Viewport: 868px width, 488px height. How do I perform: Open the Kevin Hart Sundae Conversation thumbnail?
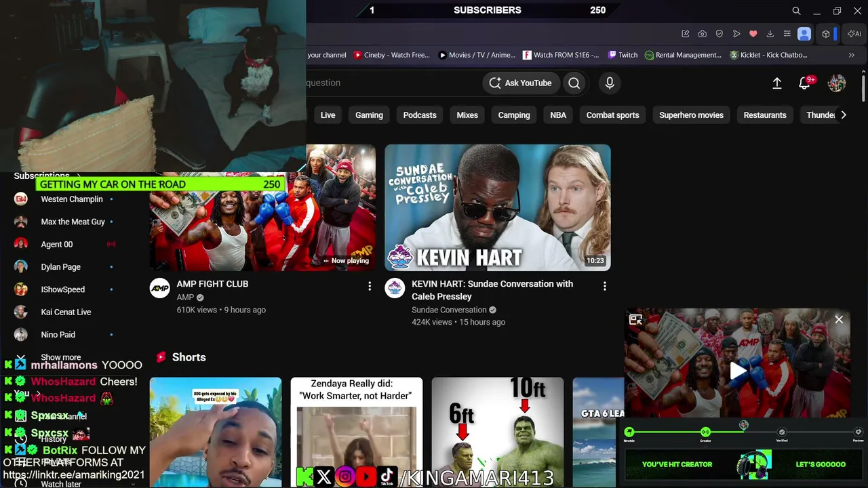pos(498,207)
